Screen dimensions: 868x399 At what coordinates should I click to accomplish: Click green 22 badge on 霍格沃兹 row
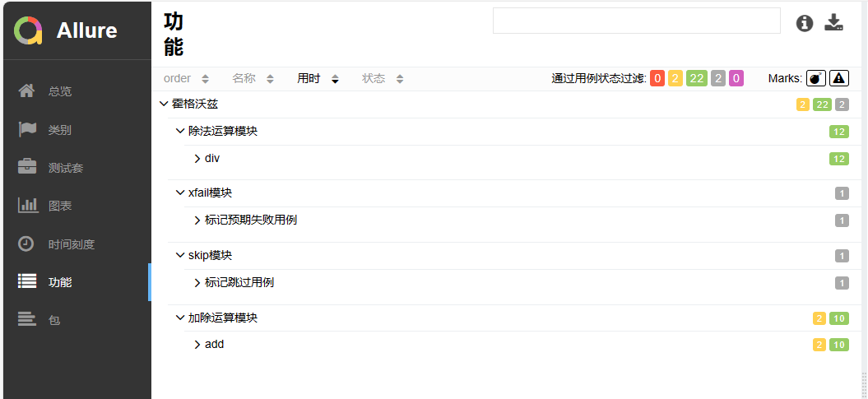click(822, 104)
